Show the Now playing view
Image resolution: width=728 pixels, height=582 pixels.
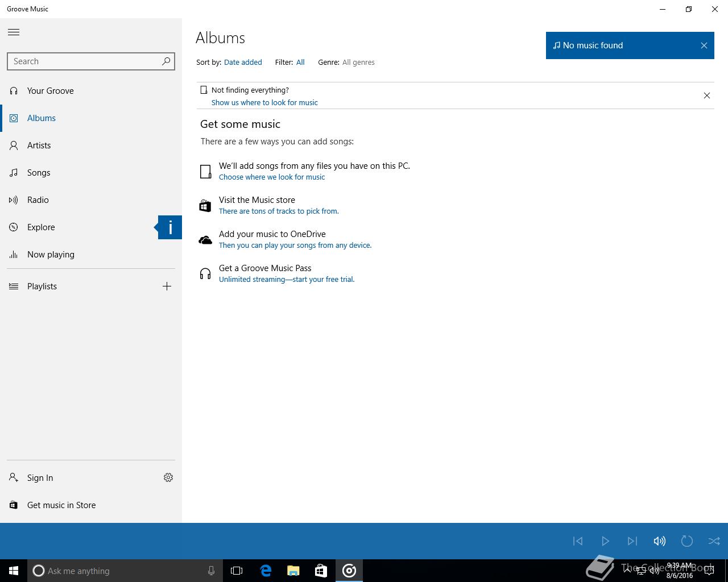(91, 255)
